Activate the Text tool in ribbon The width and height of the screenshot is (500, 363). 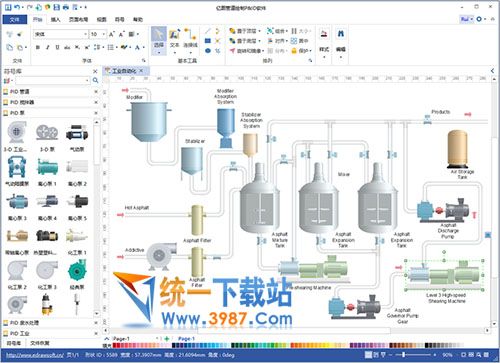[174, 39]
